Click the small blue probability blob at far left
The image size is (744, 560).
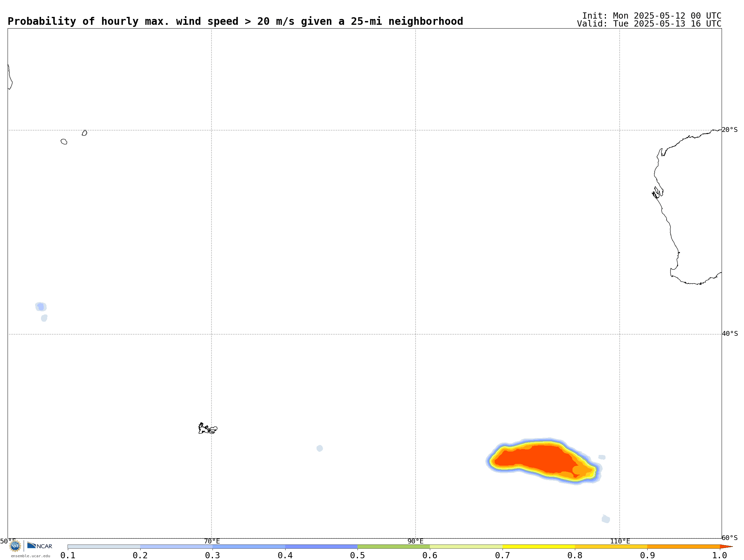point(41,307)
